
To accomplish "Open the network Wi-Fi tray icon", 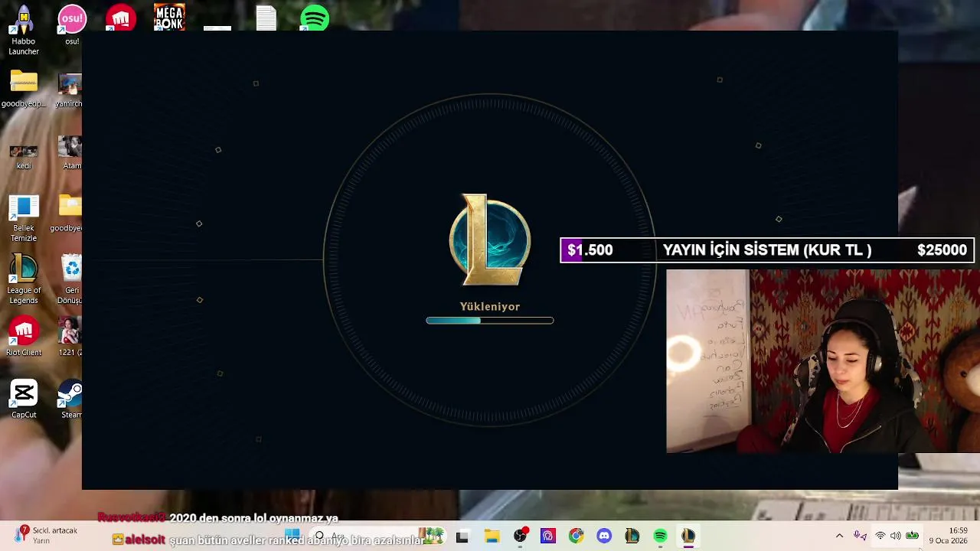I will coord(880,536).
